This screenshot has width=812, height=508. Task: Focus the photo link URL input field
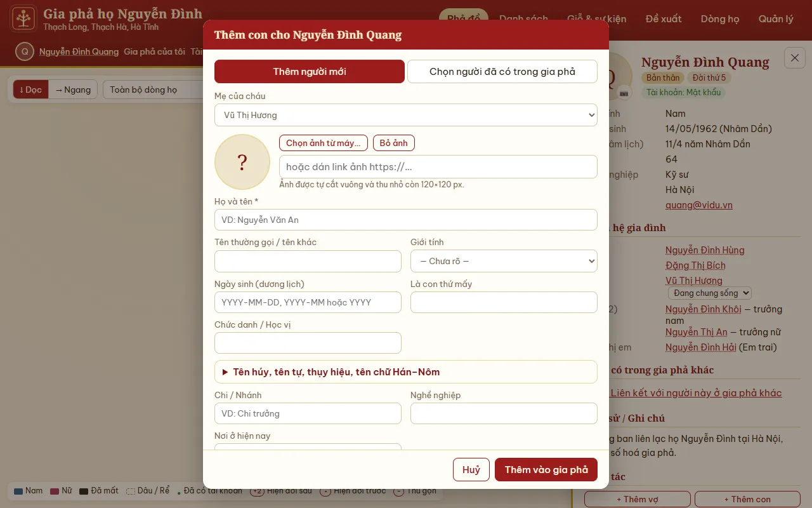[x=438, y=167]
